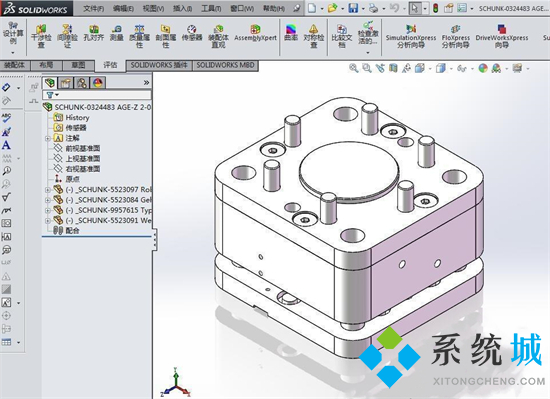Open the feature tree filter dropdown
550x399 pixels.
57,95
